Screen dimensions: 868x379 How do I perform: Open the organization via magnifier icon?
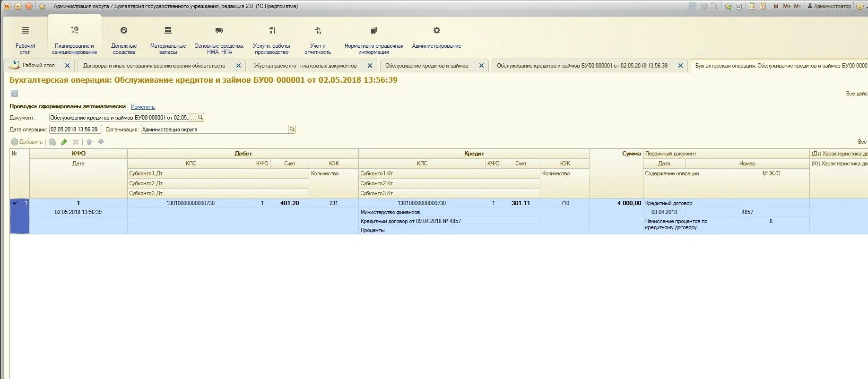tap(292, 129)
